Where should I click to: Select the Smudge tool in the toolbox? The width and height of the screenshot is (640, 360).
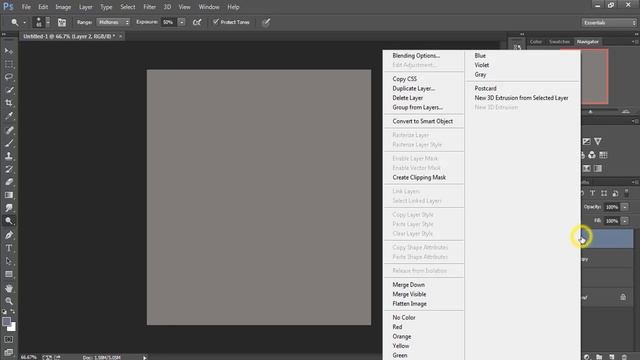(9, 208)
